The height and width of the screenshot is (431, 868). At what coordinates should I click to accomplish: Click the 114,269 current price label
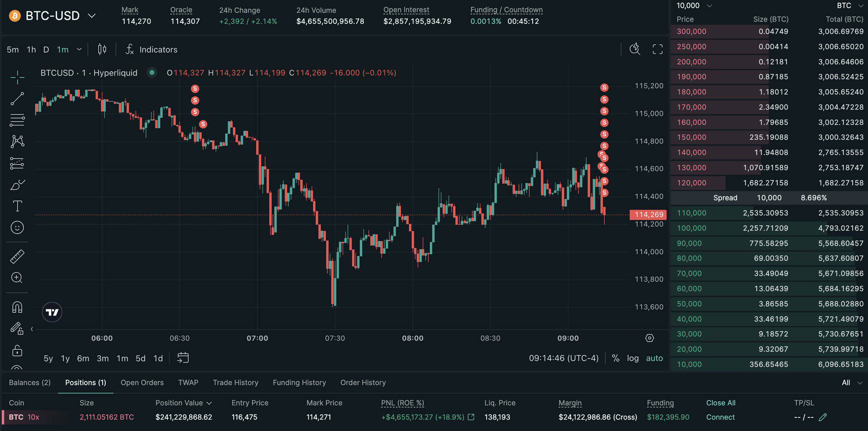[x=648, y=215]
